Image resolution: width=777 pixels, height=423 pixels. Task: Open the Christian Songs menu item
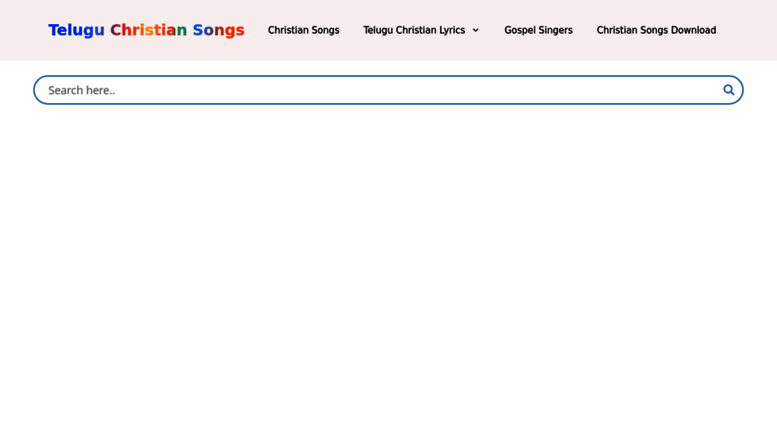pos(303,30)
